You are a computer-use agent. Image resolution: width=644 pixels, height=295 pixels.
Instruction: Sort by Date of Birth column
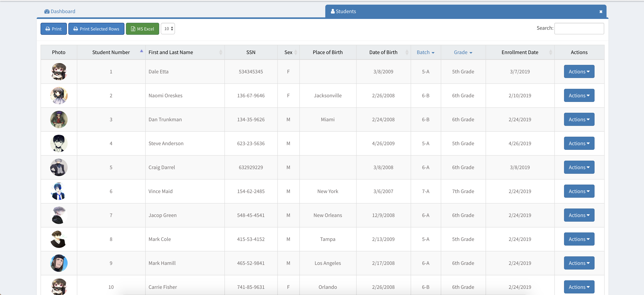(x=383, y=52)
